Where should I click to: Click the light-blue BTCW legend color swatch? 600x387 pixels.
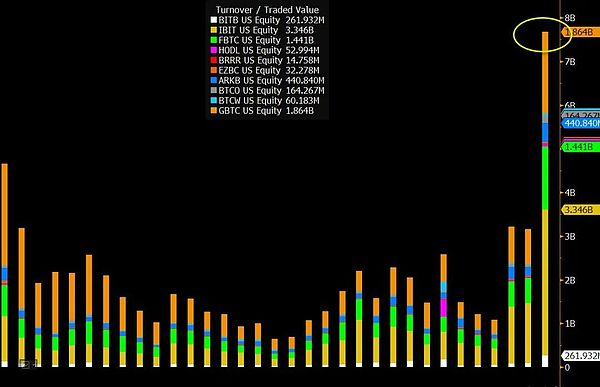point(214,101)
